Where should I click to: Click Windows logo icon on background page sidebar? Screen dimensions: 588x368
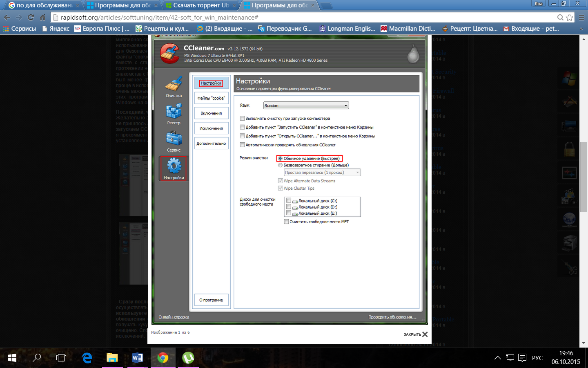click(569, 78)
